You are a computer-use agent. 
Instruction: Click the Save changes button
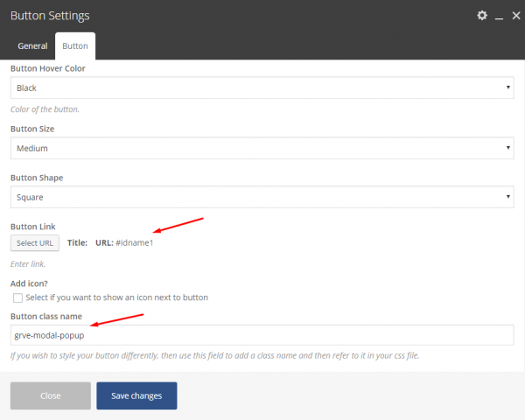136,395
